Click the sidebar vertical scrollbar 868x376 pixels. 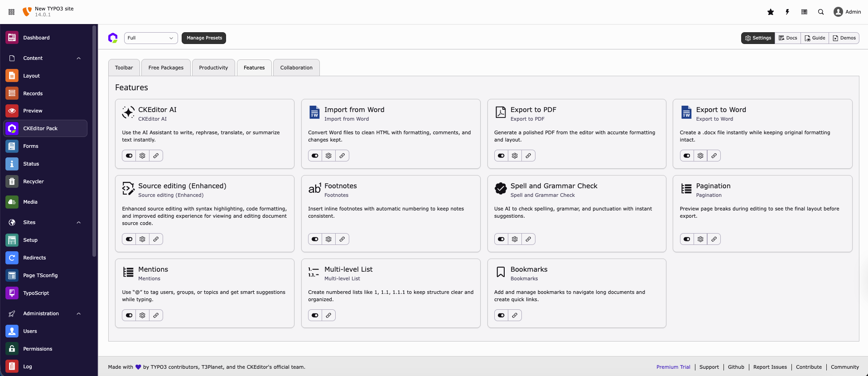tap(94, 141)
